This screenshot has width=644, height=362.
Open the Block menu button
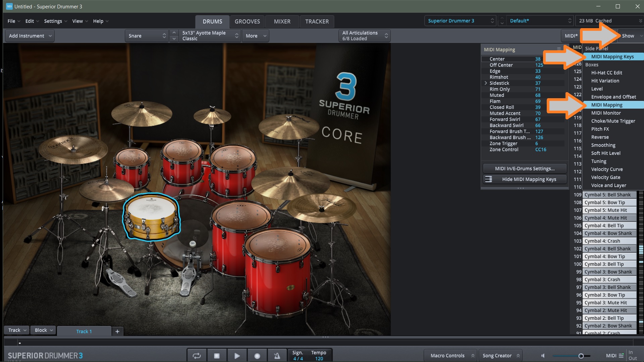(43, 330)
